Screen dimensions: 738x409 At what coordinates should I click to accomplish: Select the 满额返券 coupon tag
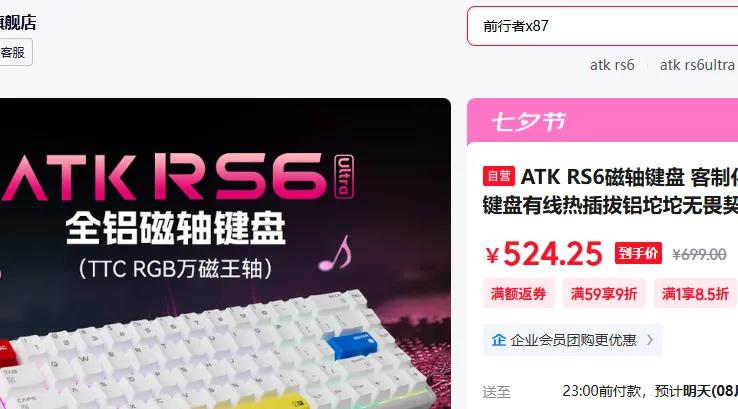(518, 293)
